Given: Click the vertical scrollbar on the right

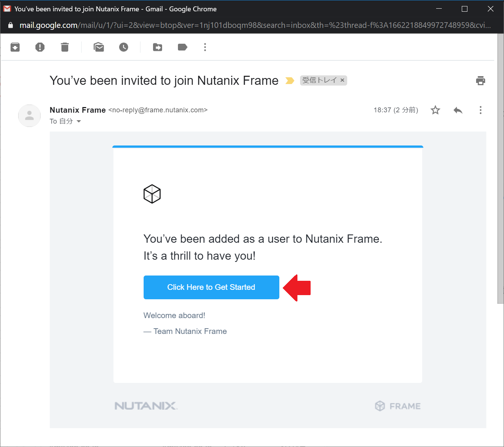Looking at the screenshot, I should 501,168.
